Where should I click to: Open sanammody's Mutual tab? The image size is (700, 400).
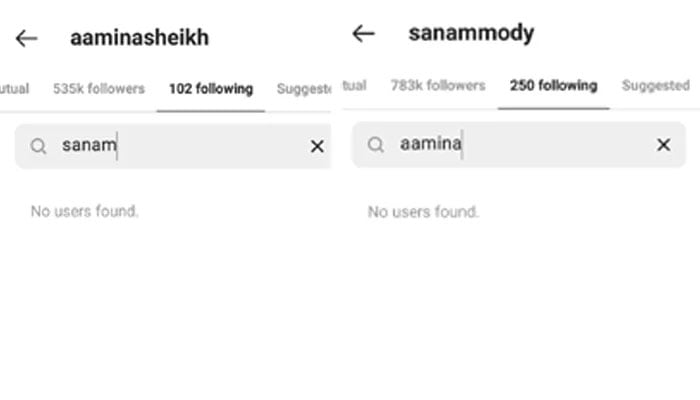coord(354,86)
